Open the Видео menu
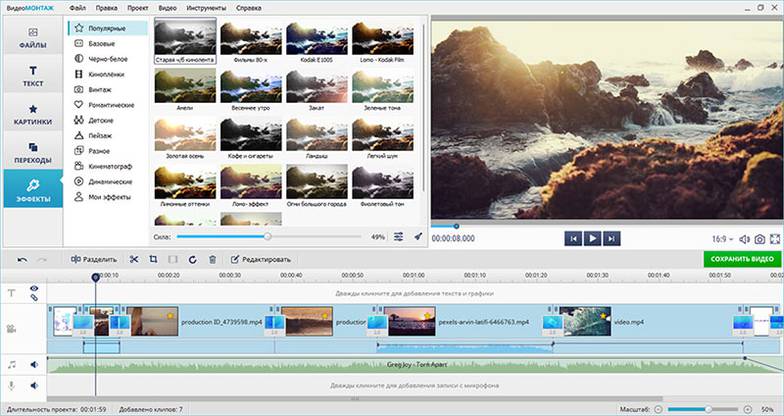 168,8
